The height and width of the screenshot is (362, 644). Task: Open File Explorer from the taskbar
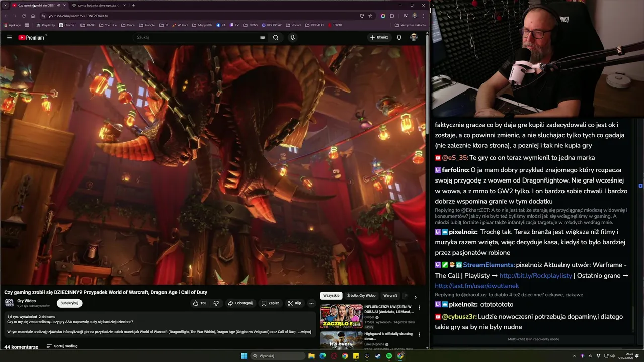pos(311,356)
